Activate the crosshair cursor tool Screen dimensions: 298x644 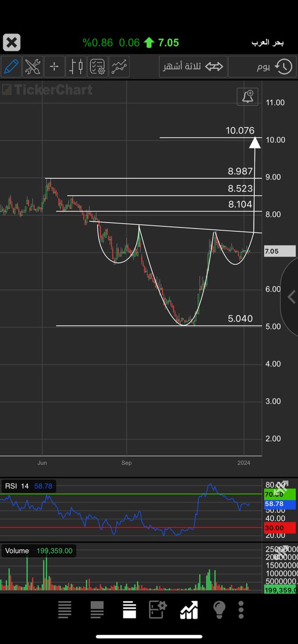click(x=54, y=67)
